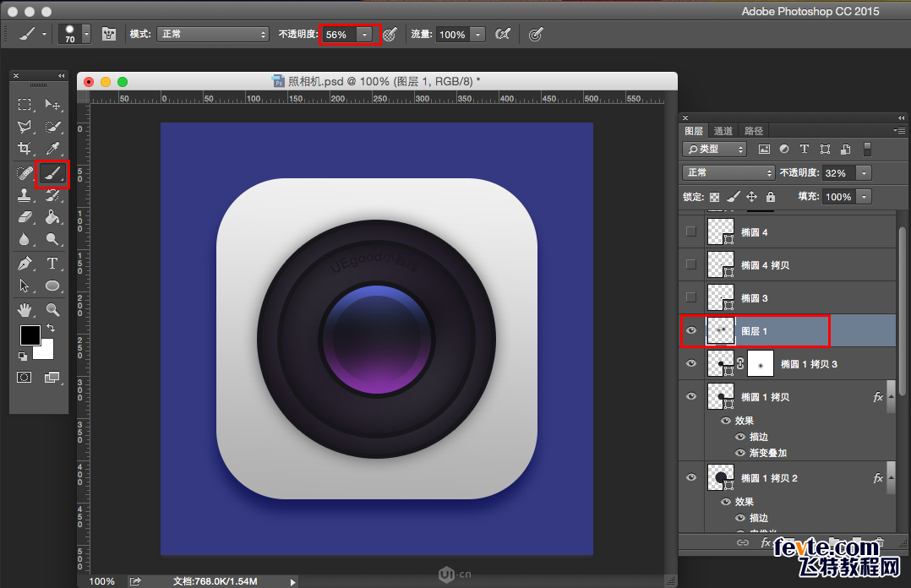Show the 椭圆 3 layer
Image resolution: width=911 pixels, height=588 pixels.
(x=690, y=297)
